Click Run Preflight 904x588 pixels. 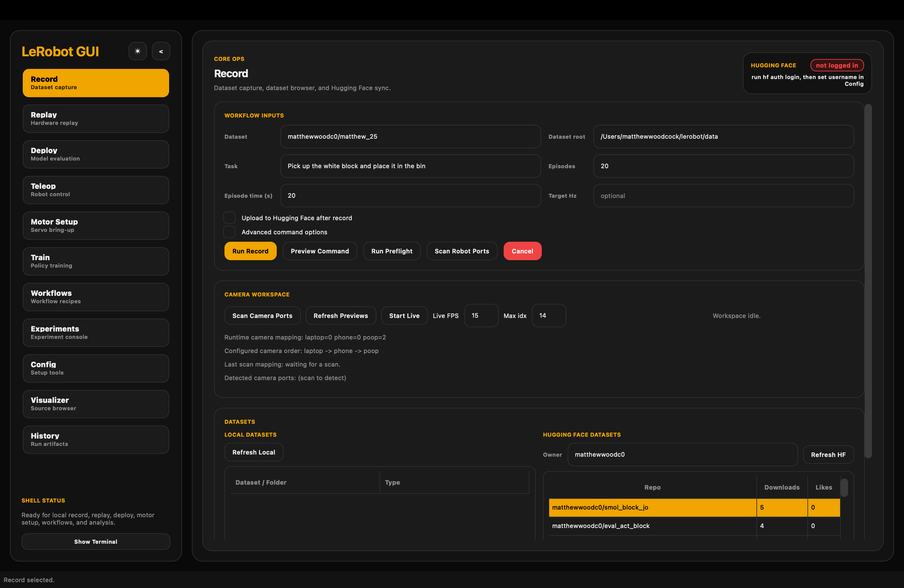(x=392, y=251)
